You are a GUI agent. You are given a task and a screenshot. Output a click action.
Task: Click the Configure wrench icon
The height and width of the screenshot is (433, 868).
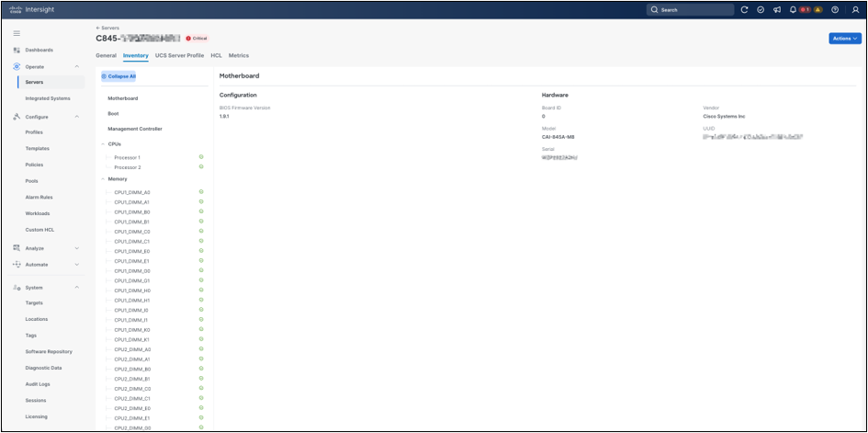tap(17, 117)
